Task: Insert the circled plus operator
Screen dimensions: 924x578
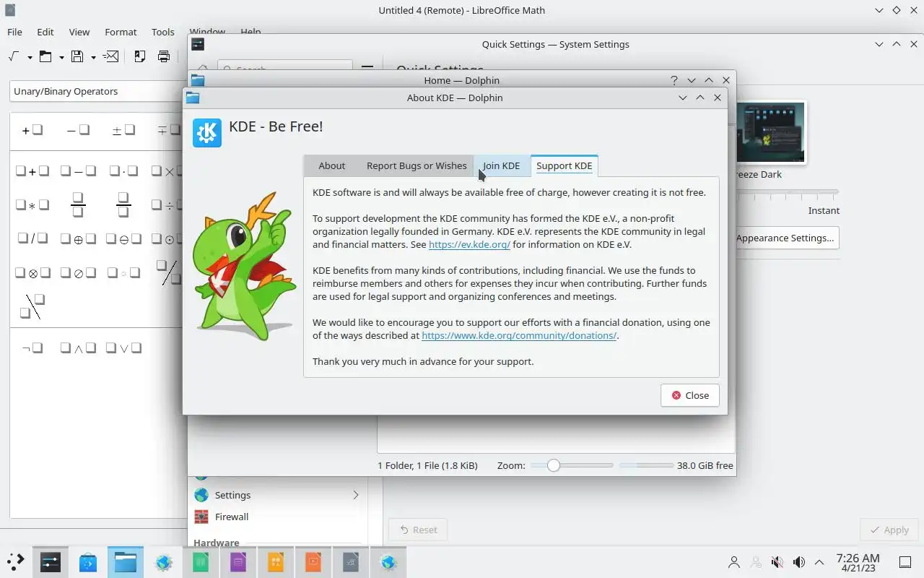Action: (x=78, y=238)
